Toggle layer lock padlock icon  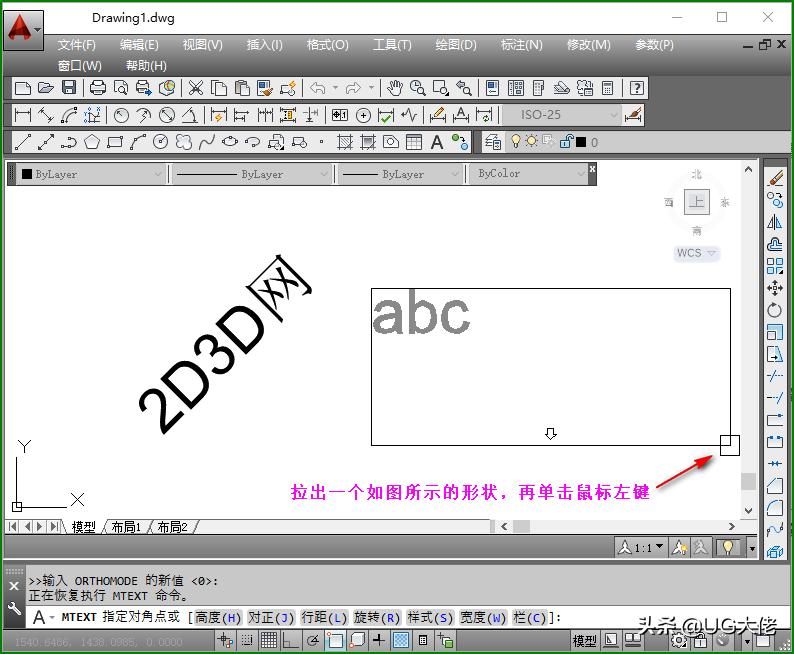tap(566, 142)
